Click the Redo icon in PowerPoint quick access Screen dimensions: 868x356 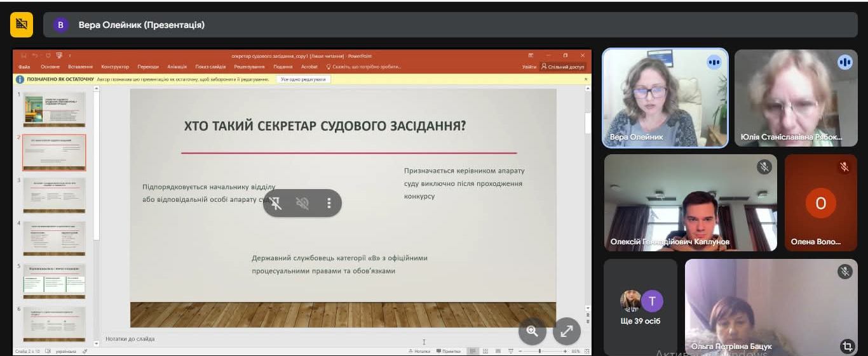coord(48,56)
